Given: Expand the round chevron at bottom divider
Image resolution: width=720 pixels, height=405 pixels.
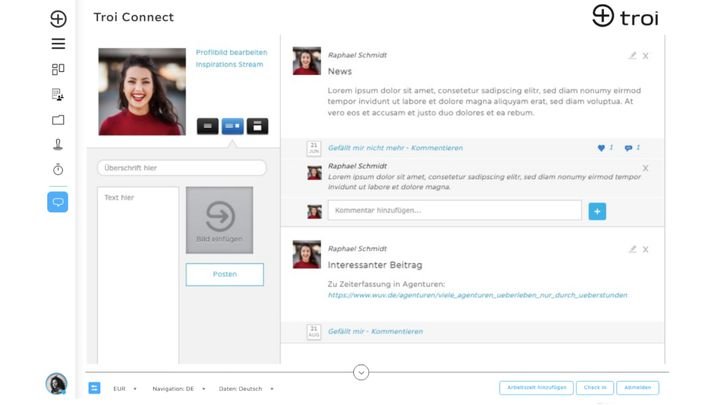Looking at the screenshot, I should coord(361,372).
